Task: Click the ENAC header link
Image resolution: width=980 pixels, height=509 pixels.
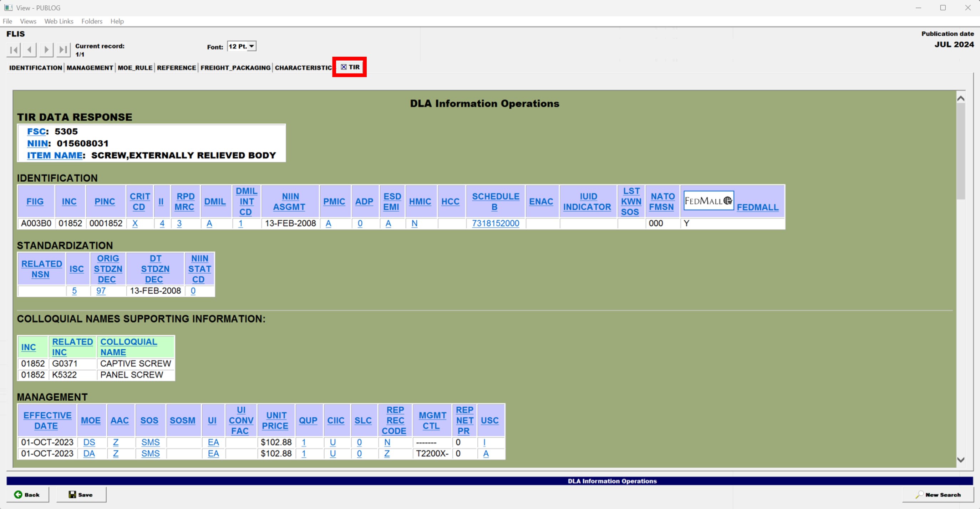Action: 541,202
